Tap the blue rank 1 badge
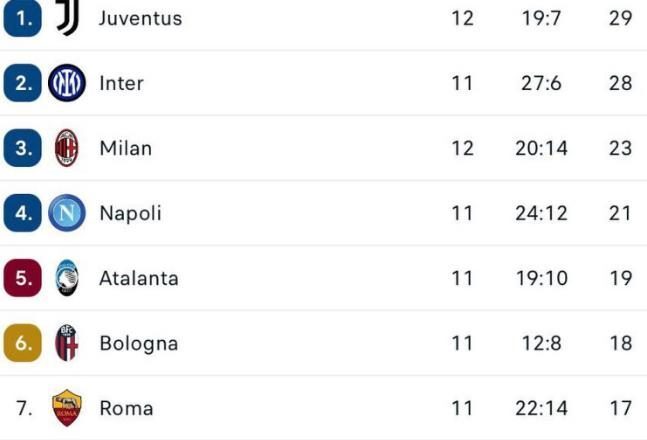This screenshot has height=440, width=647. click(x=23, y=18)
